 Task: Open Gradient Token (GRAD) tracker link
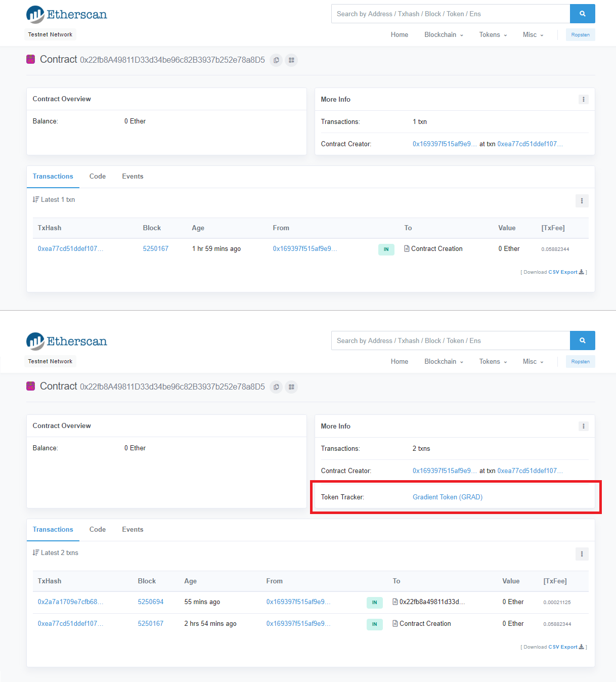point(448,497)
